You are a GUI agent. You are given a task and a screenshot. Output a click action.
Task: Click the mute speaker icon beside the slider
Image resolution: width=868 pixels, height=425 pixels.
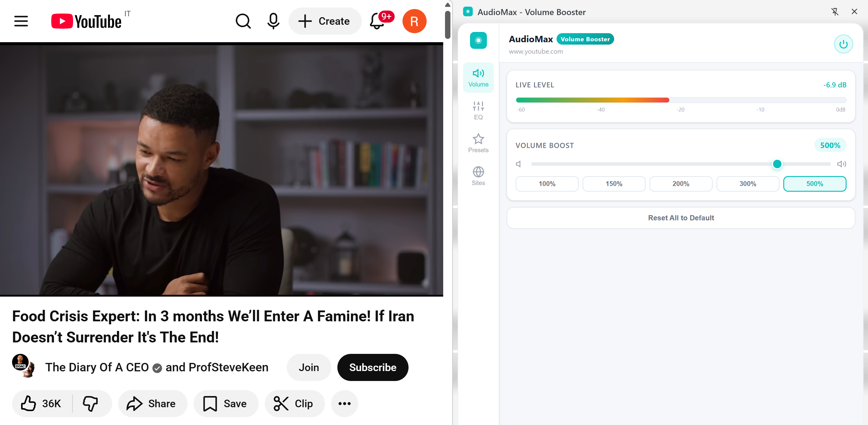tap(519, 164)
